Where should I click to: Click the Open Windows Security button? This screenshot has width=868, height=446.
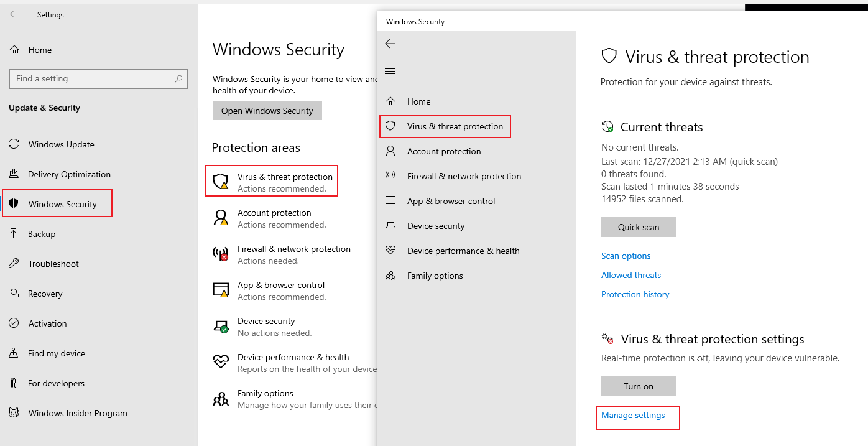(x=267, y=110)
